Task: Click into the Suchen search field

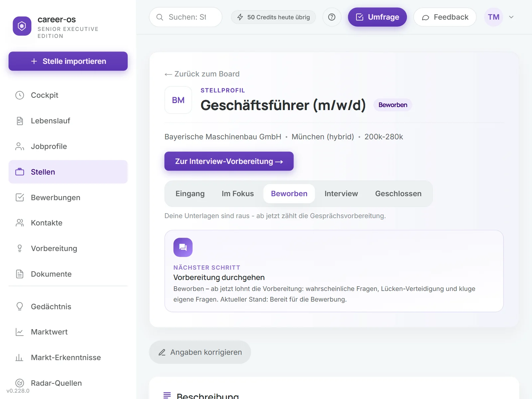Action: [x=186, y=17]
